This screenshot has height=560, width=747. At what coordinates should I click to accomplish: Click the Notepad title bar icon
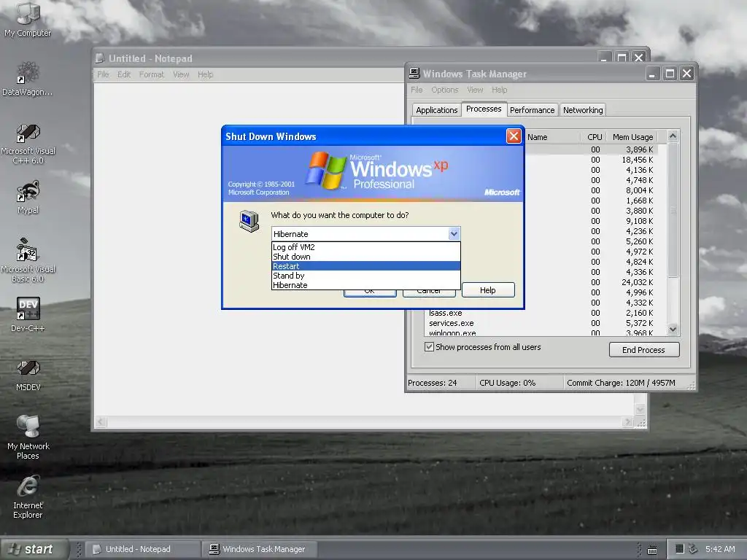click(99, 58)
